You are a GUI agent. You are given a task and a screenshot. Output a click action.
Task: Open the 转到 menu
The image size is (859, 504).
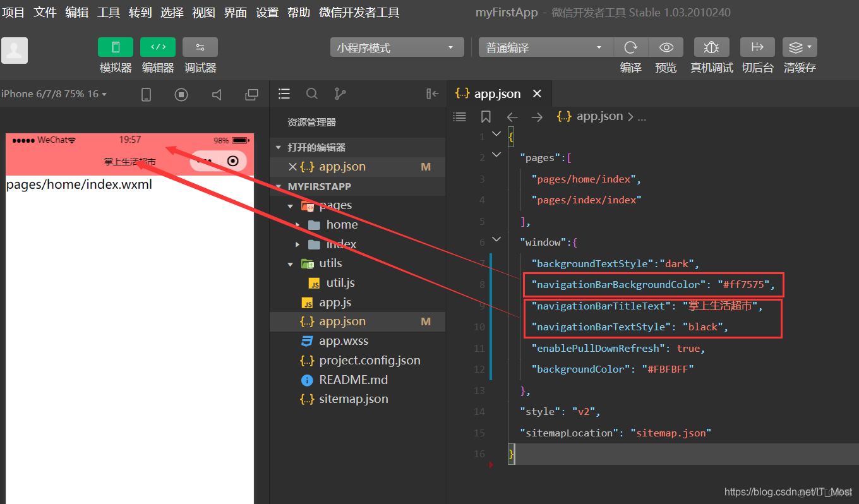point(140,13)
